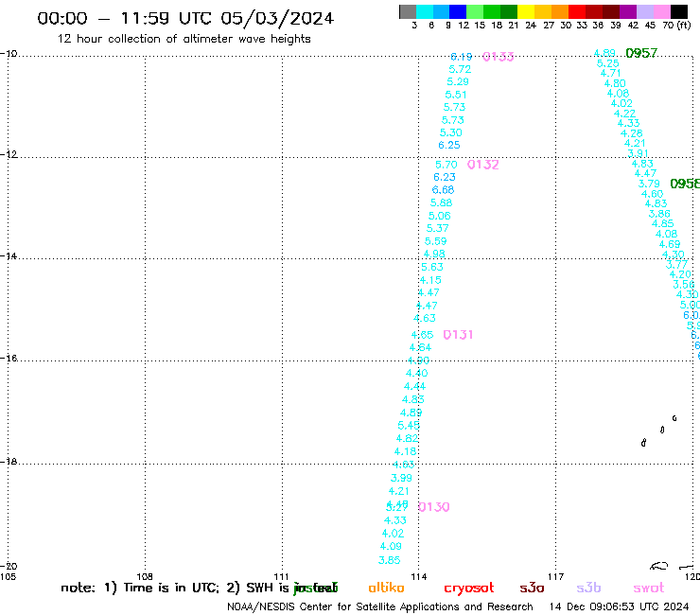Click the wave height value 4.69

click(x=670, y=245)
